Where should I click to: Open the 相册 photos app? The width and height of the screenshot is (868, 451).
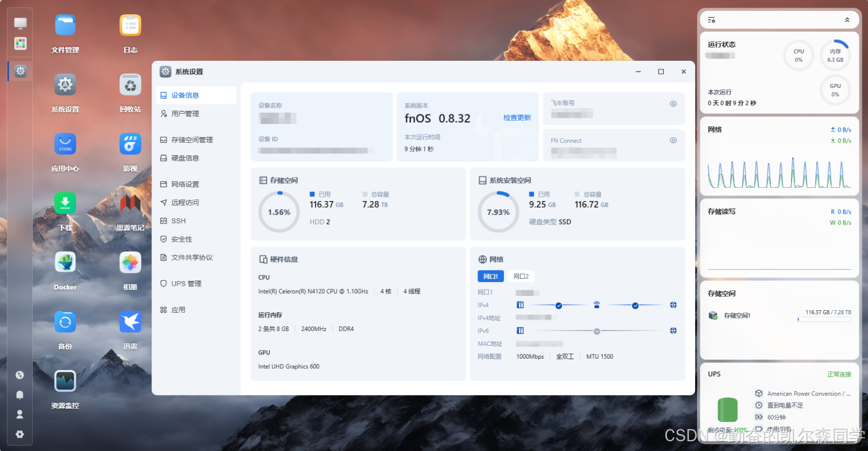[131, 262]
